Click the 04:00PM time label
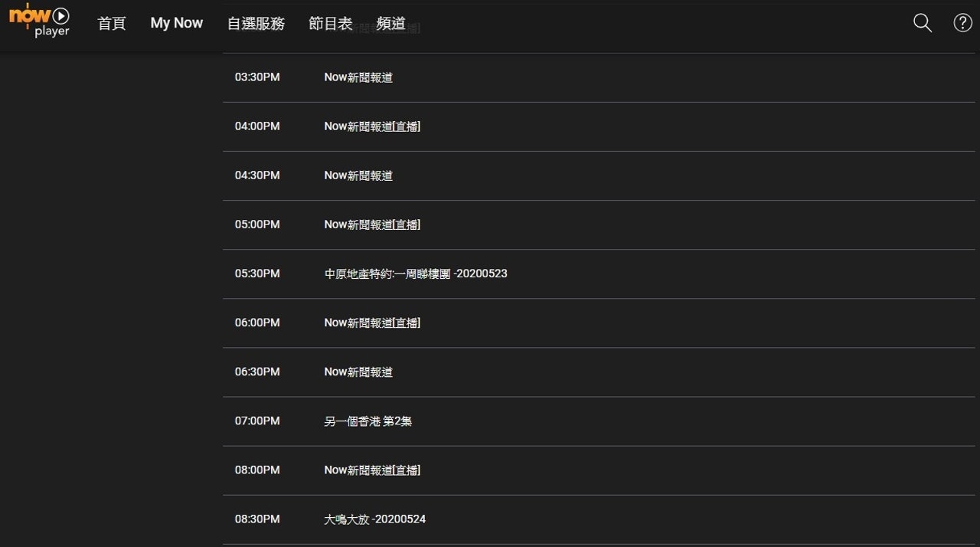This screenshot has width=980, height=547. click(257, 126)
